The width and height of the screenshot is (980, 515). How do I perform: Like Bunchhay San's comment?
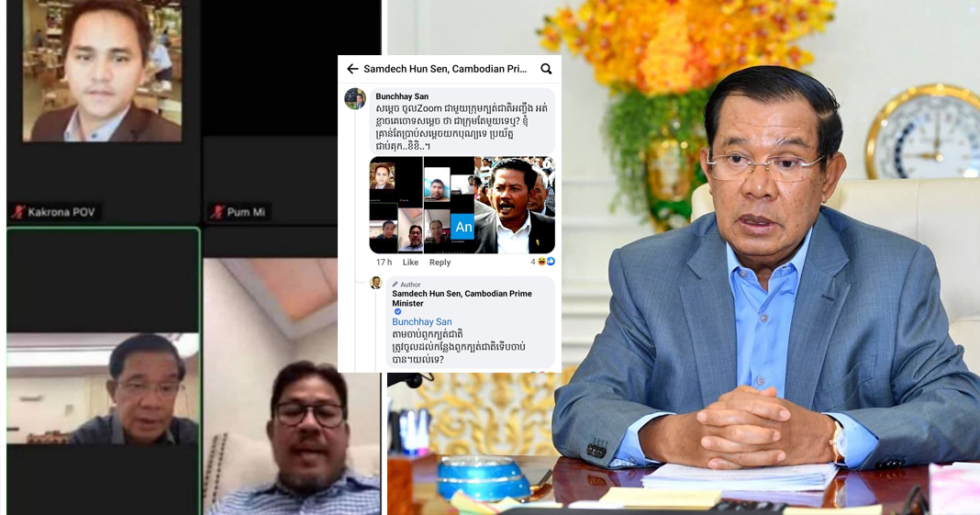click(x=410, y=263)
